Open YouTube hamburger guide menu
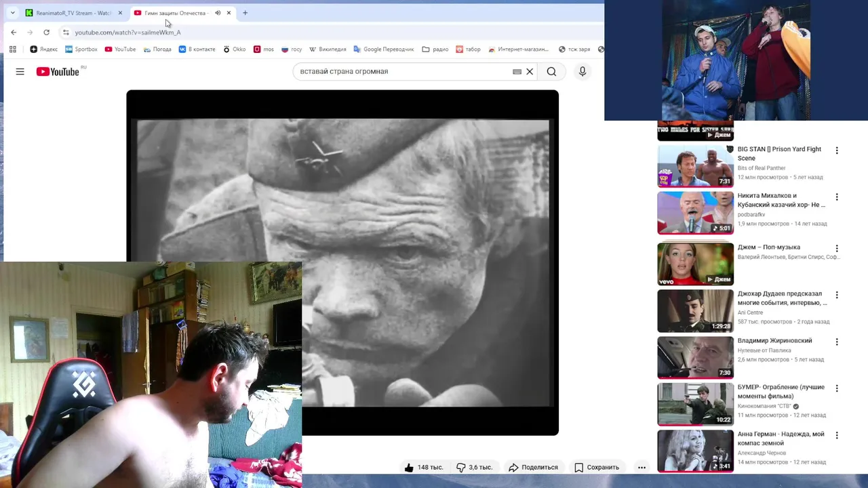Image resolution: width=868 pixels, height=488 pixels. tap(20, 71)
